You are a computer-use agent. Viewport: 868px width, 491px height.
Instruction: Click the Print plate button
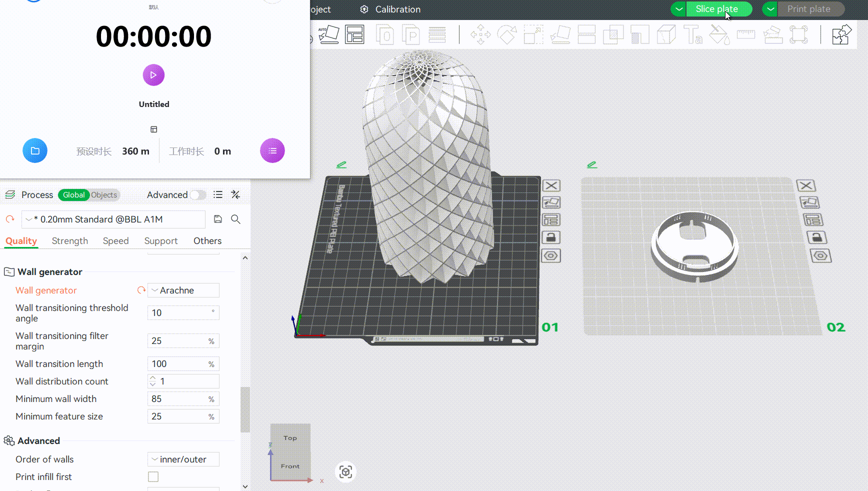[x=811, y=9]
